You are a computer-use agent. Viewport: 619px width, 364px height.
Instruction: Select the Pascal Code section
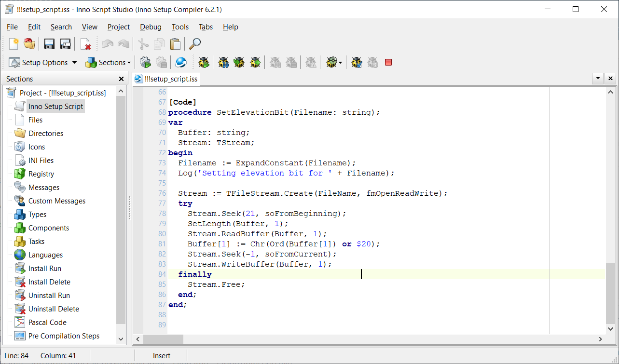pos(47,322)
